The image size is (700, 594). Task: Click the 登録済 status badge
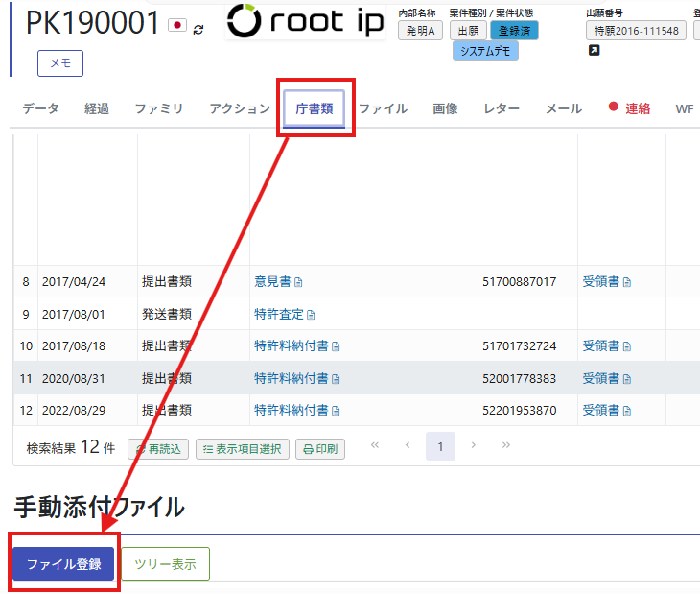(x=514, y=30)
